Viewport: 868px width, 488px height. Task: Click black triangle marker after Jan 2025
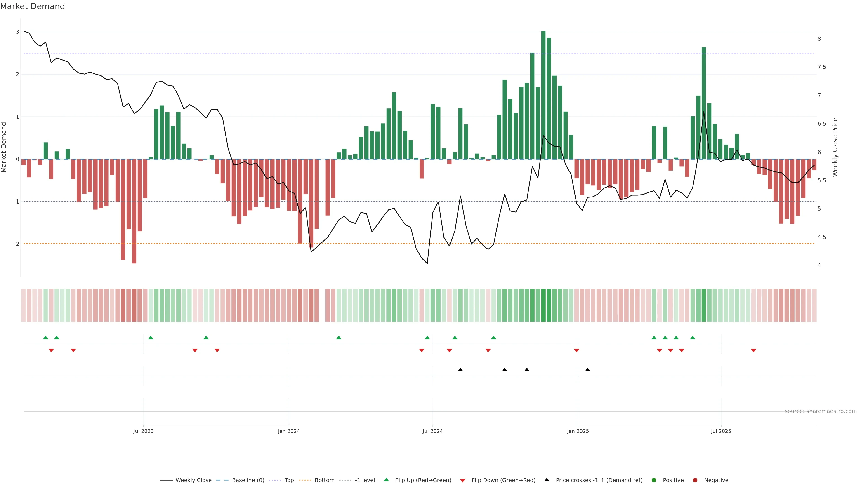point(588,370)
